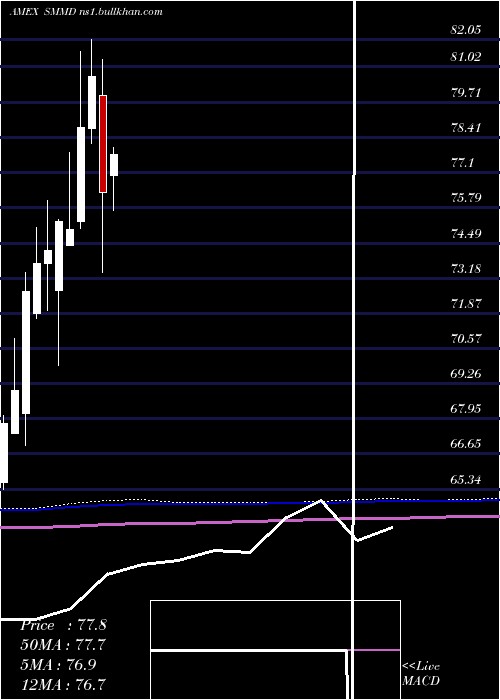Click the Price : 77.8 readout
Image resolution: width=500 pixels, height=700 pixels.
tap(63, 625)
